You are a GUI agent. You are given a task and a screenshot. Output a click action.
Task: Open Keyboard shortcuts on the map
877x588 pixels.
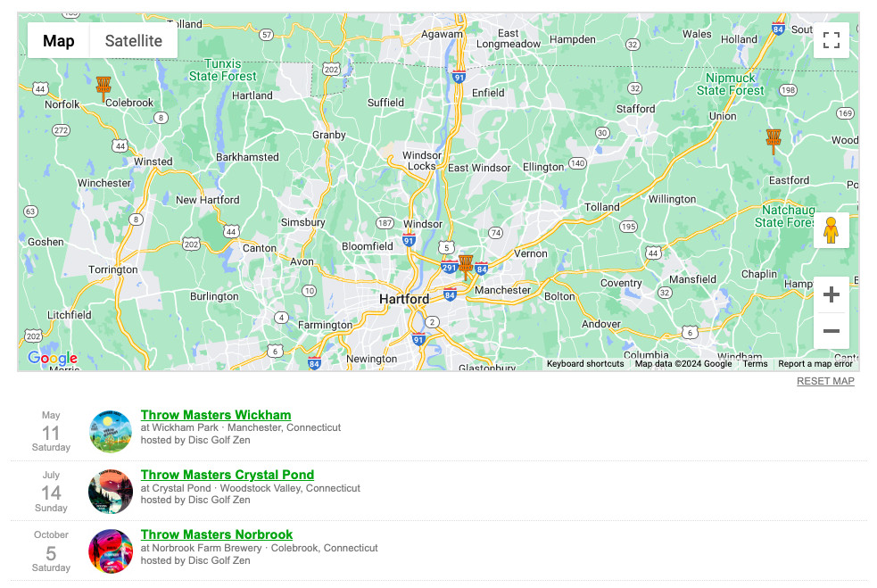tap(585, 364)
